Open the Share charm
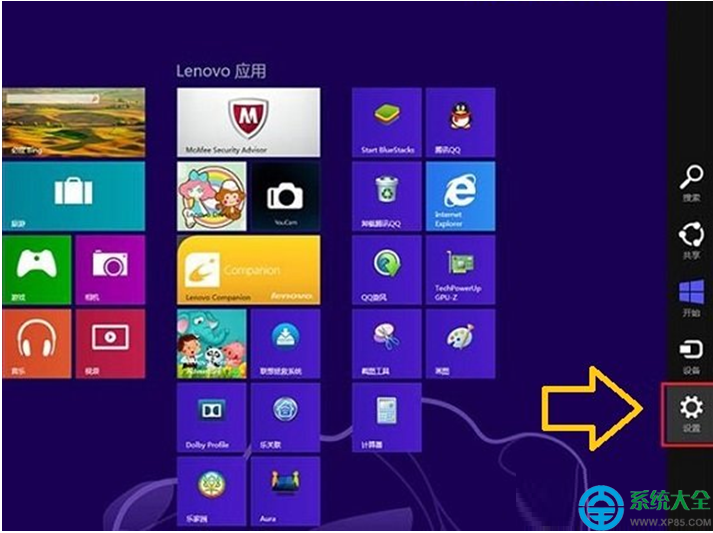This screenshot has height=533, width=713. pos(691,241)
